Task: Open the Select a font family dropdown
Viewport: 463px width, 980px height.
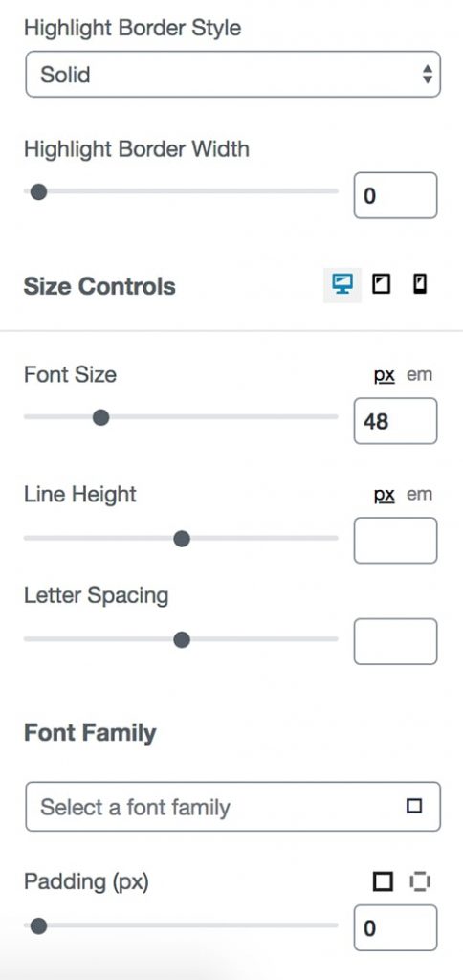Action: click(x=232, y=806)
